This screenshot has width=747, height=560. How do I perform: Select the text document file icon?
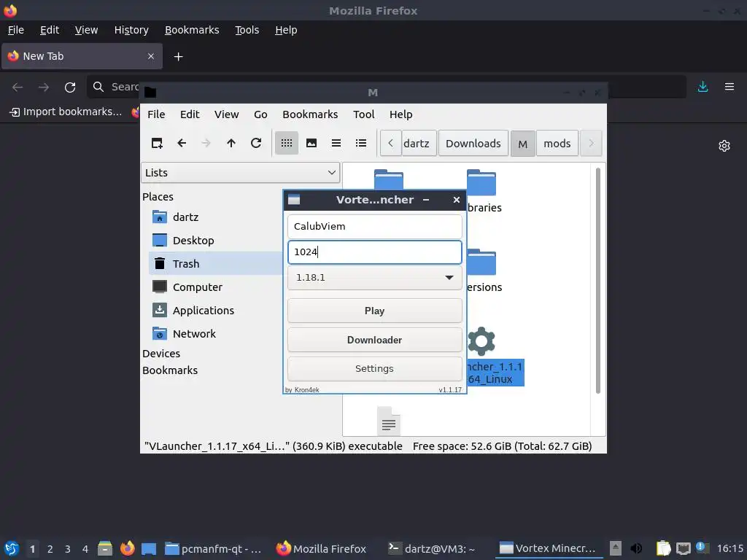click(388, 421)
